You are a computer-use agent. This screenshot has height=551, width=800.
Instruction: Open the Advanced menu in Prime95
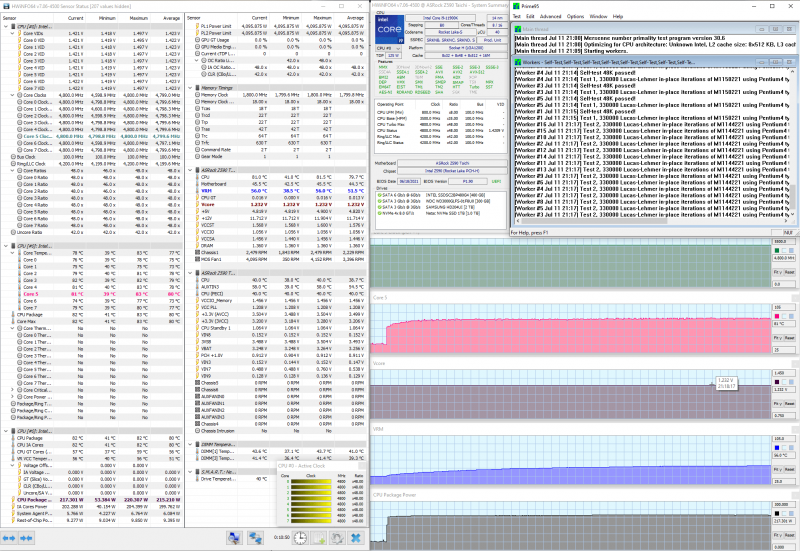(550, 16)
